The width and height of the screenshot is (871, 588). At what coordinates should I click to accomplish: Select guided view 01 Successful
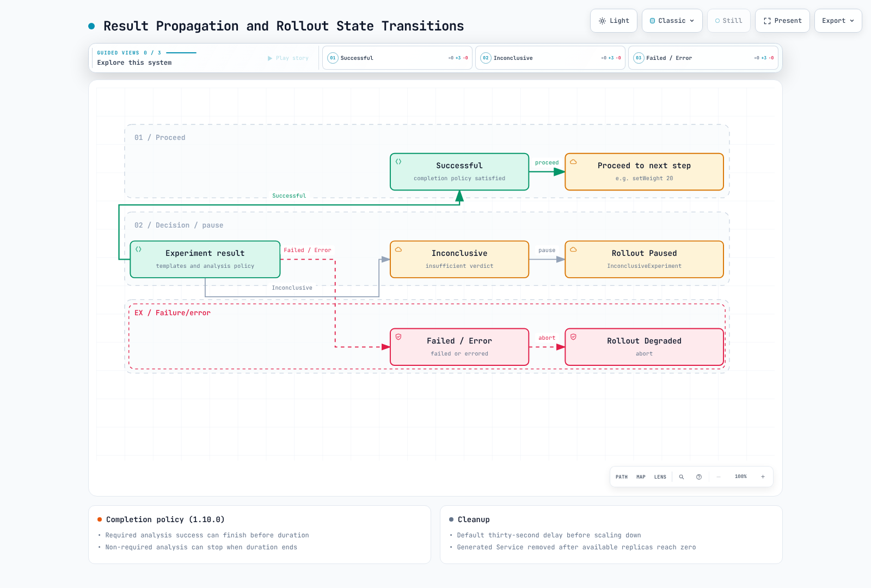click(397, 58)
